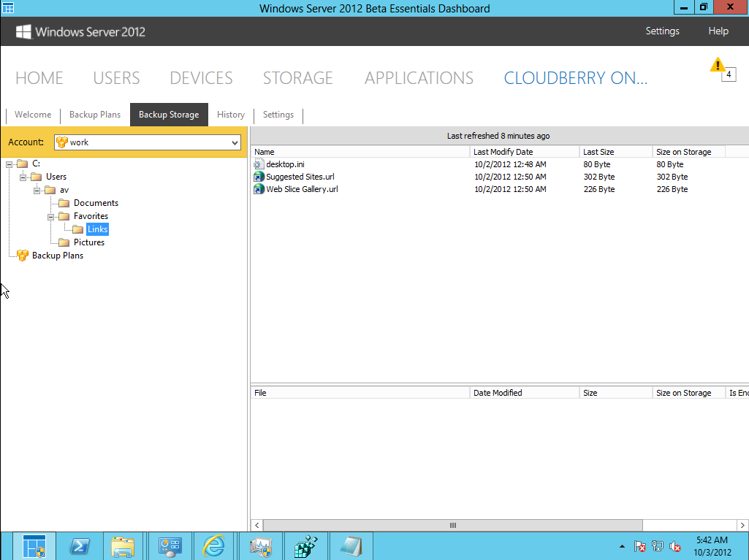Click the Links folder icon

click(78, 230)
